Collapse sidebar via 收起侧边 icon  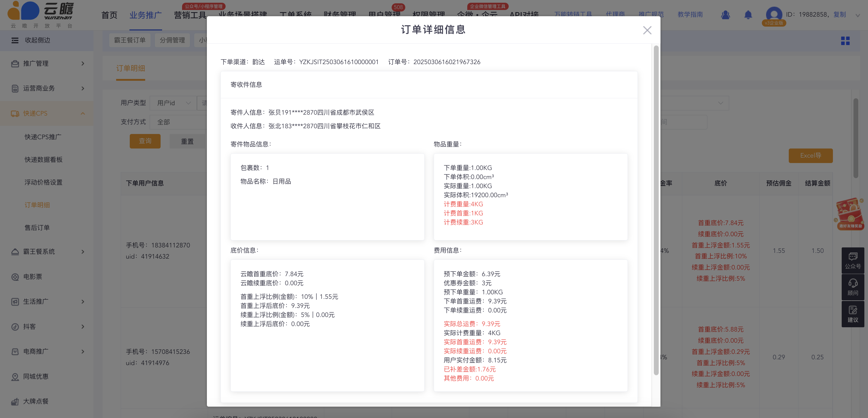[x=15, y=41]
